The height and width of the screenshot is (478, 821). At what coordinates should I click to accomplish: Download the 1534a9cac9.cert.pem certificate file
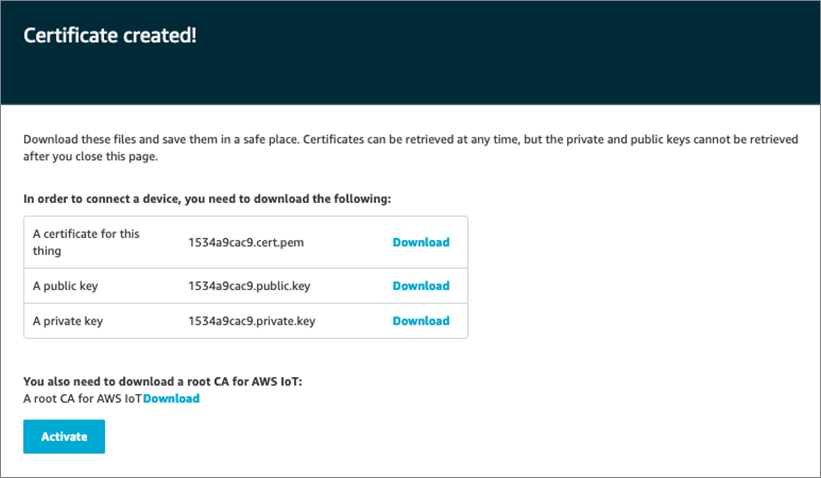(421, 242)
